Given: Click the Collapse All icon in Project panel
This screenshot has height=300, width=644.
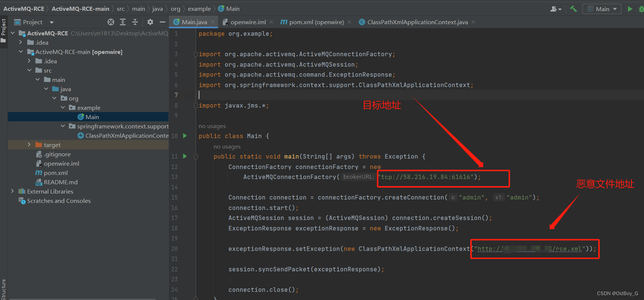Looking at the screenshot, I should [x=135, y=22].
